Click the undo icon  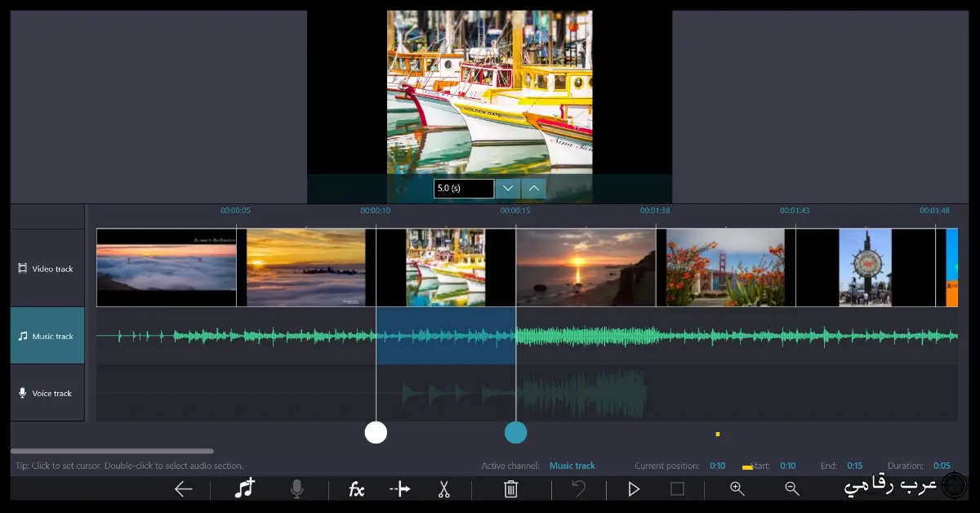(x=578, y=488)
